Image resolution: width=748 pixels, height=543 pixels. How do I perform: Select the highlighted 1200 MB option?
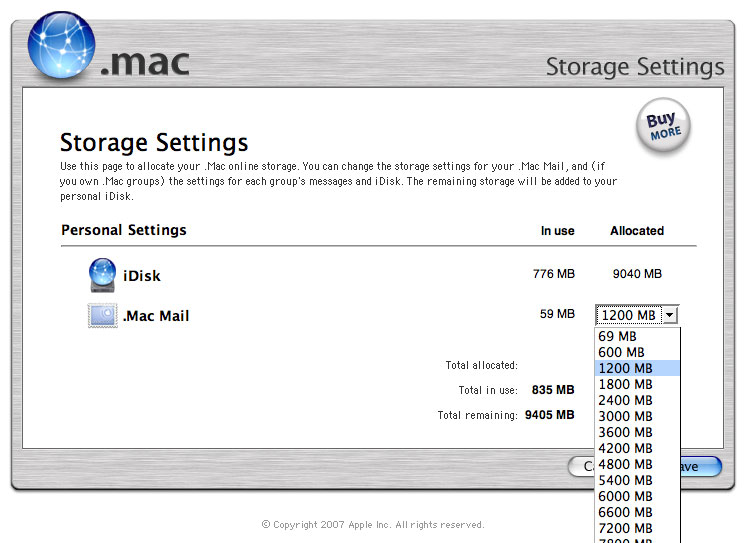coord(625,369)
